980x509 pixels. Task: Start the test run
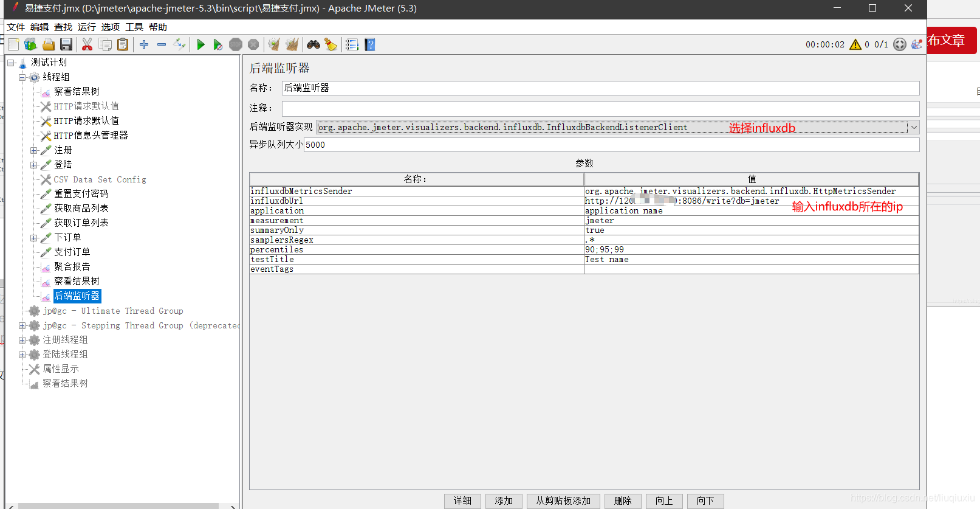pos(201,44)
